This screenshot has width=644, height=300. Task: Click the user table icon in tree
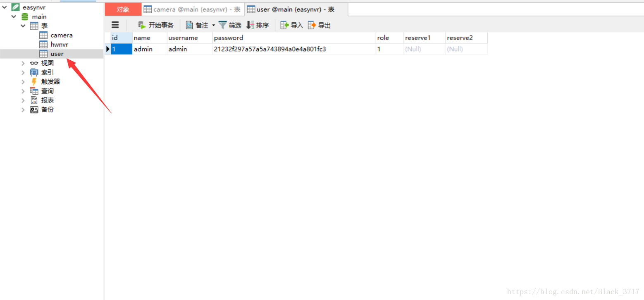(x=43, y=54)
